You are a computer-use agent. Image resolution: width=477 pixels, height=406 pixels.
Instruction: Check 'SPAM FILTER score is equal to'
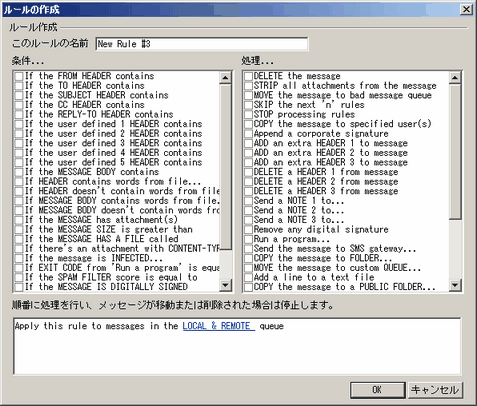19,278
